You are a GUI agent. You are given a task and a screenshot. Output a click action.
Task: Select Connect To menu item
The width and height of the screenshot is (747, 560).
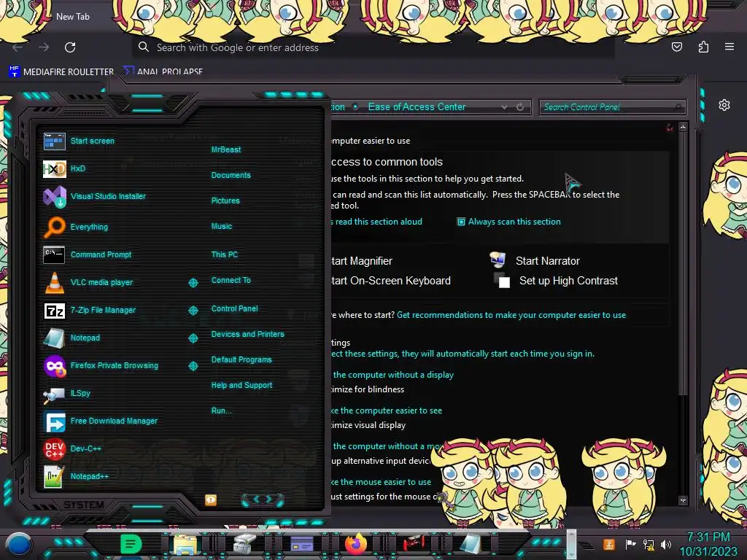pyautogui.click(x=231, y=280)
